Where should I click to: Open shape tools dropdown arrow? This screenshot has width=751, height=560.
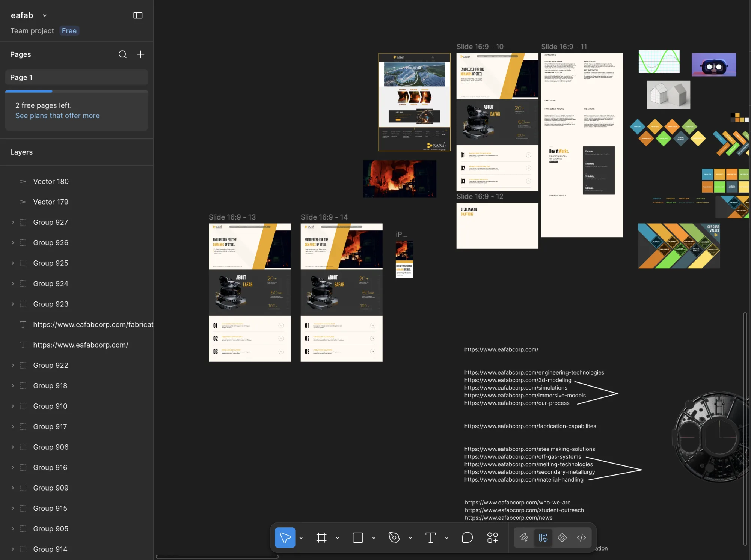pos(374,538)
